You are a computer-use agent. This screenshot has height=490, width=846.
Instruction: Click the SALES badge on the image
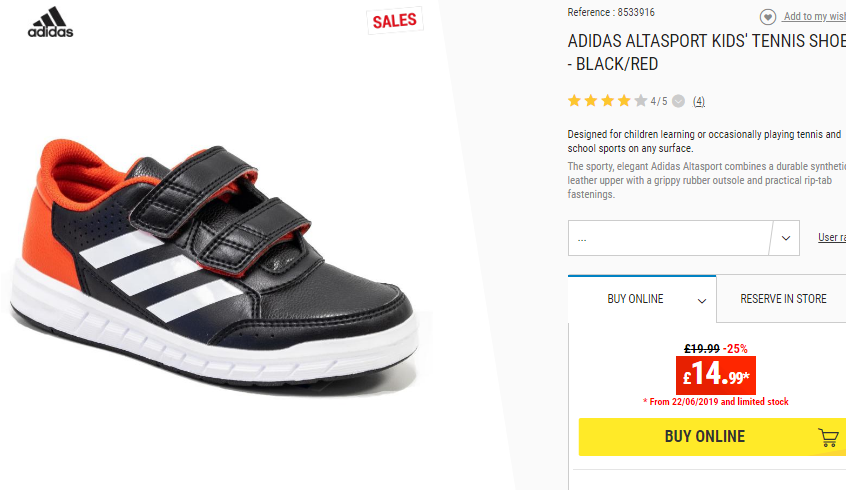(395, 21)
